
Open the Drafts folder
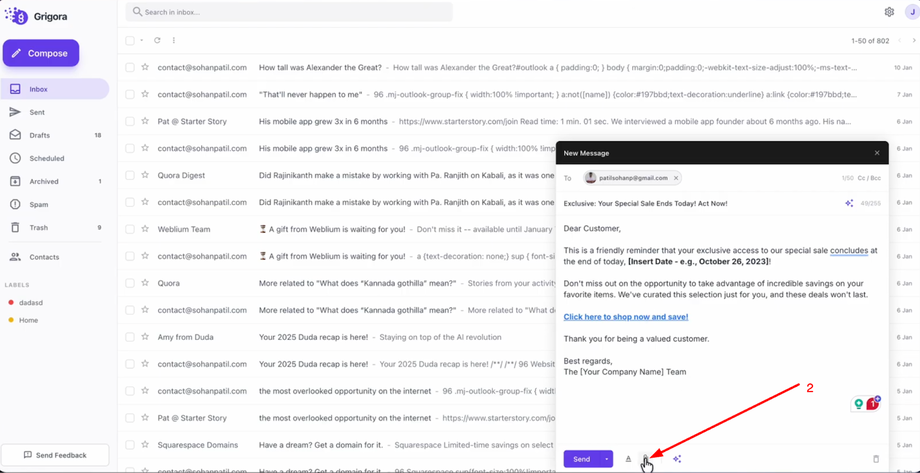55,136
